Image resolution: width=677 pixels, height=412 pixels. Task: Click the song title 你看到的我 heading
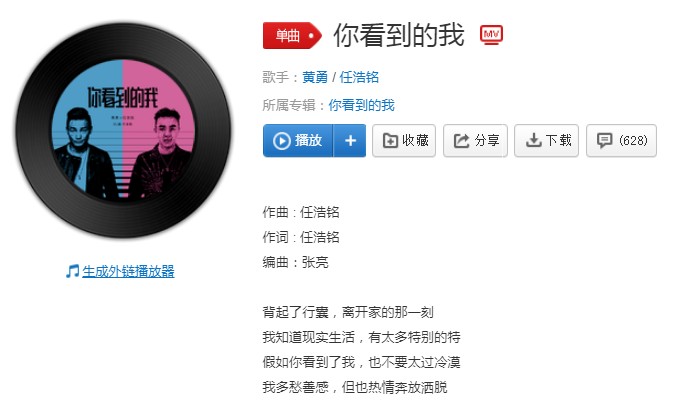click(399, 35)
